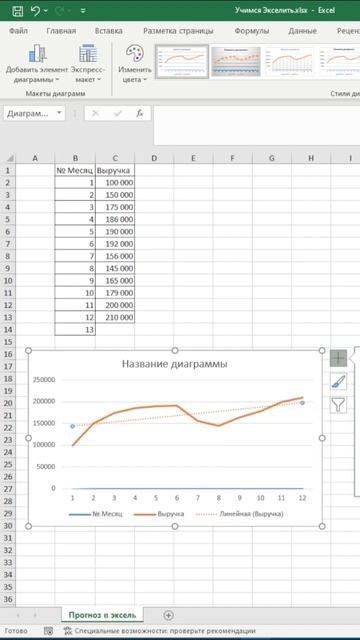The width and height of the screenshot is (360, 640).
Task: Open Chart Elements plus button
Action: tap(338, 358)
